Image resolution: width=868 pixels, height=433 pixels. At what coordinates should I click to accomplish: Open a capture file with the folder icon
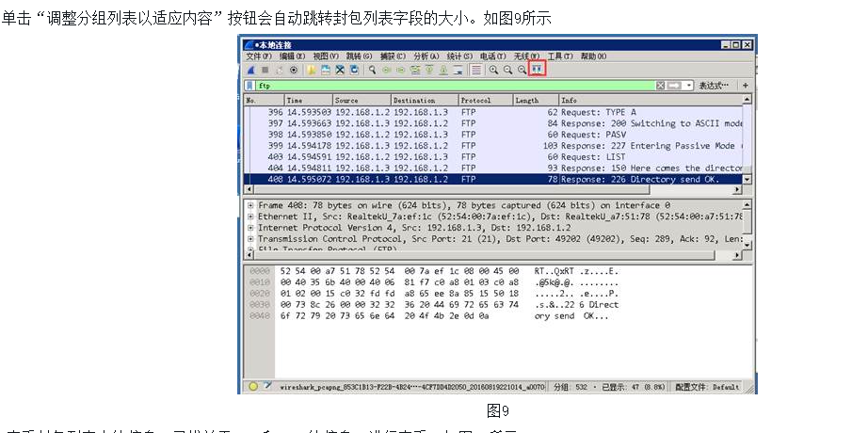pos(311,70)
